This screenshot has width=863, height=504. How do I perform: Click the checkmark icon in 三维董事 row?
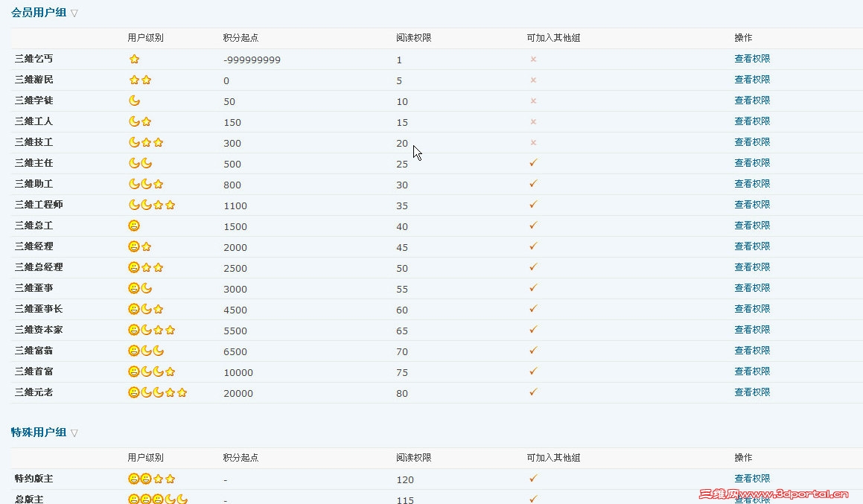(533, 288)
